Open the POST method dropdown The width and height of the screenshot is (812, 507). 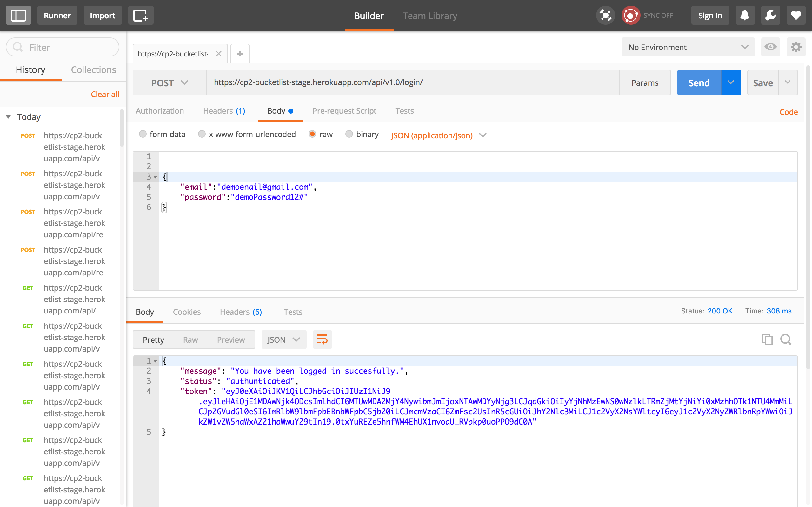click(170, 83)
